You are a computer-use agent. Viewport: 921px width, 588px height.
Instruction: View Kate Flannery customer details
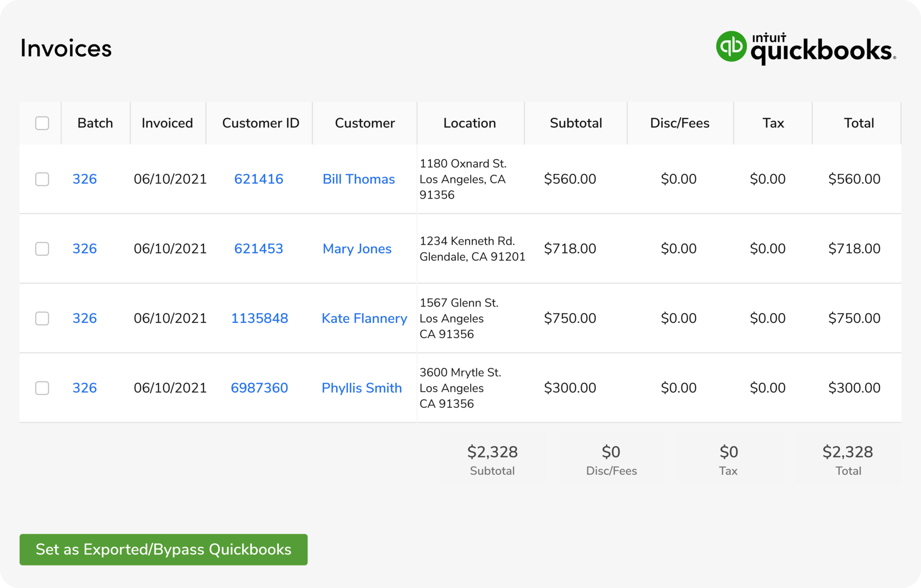pos(364,318)
